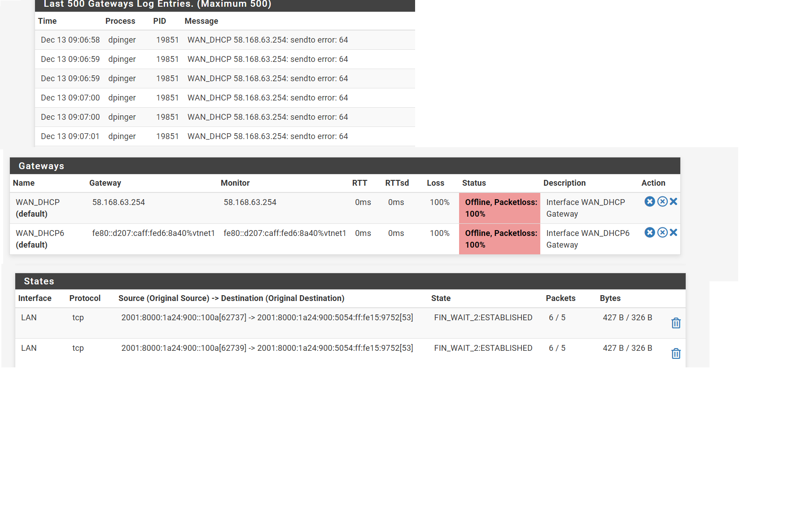Click the Loss column header
Screen dimensions: 788x532
435,183
